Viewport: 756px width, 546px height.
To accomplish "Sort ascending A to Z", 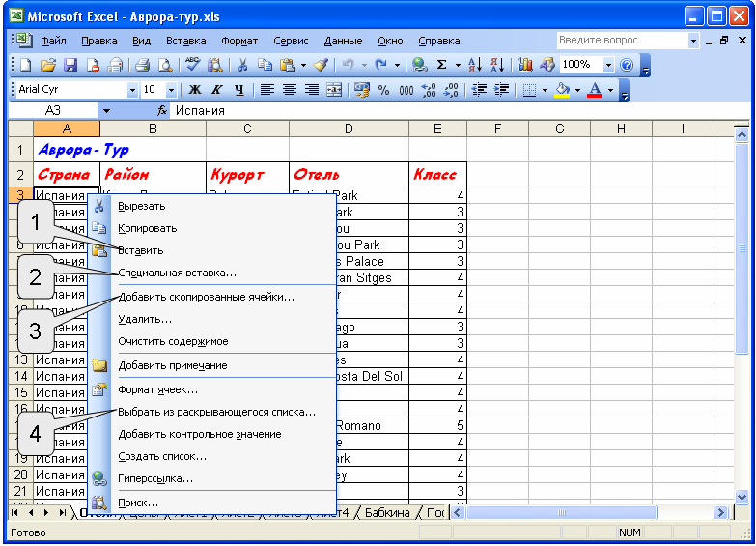I will (x=475, y=65).
